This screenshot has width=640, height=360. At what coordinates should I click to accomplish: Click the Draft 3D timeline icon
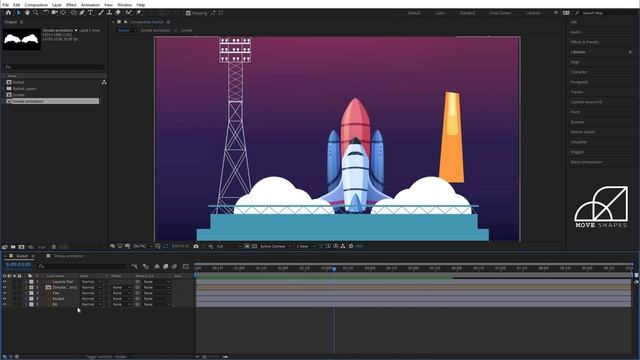click(x=146, y=266)
